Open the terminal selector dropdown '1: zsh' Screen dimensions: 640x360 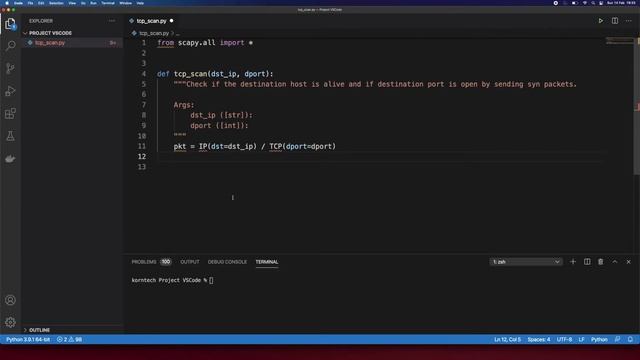tap(526, 262)
